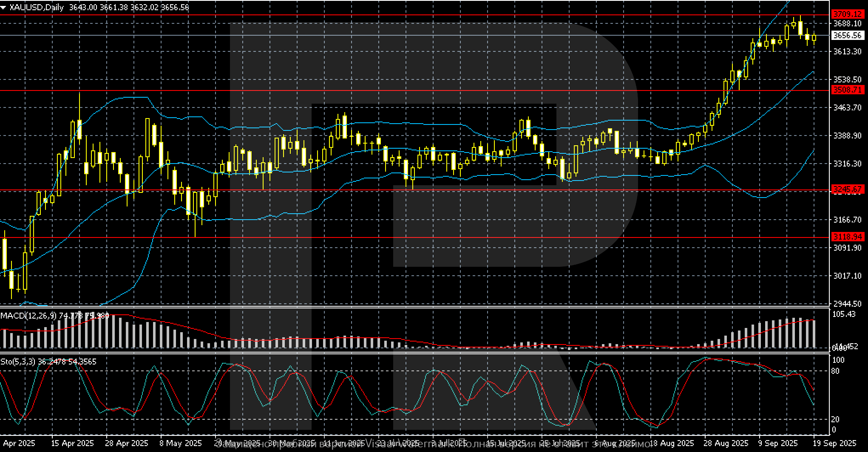Click the stochastic 80 level axis label

click(835, 371)
